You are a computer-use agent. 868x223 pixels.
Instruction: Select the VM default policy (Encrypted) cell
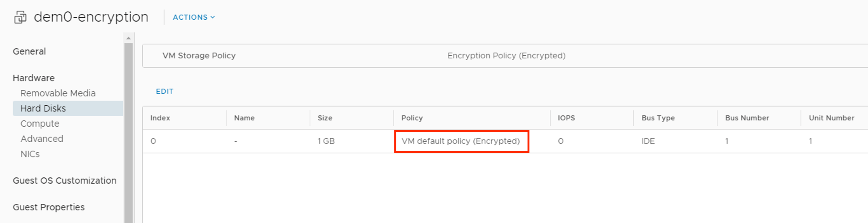(461, 141)
